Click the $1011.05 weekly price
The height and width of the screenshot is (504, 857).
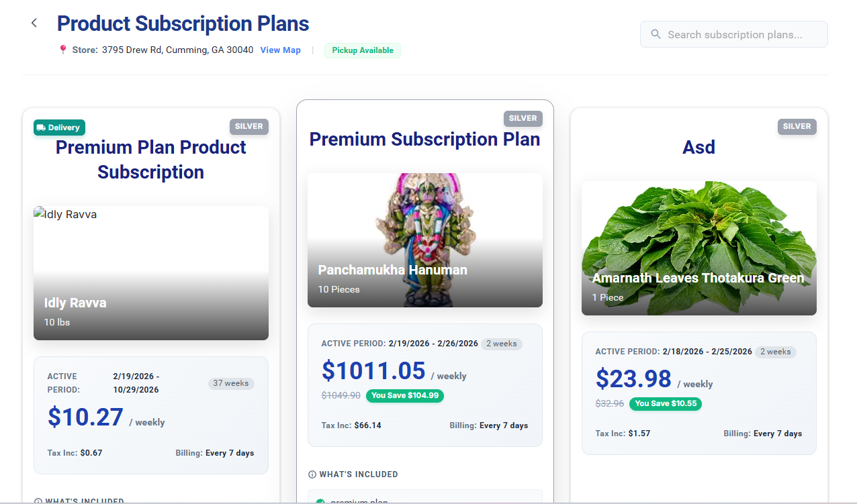pyautogui.click(x=373, y=371)
